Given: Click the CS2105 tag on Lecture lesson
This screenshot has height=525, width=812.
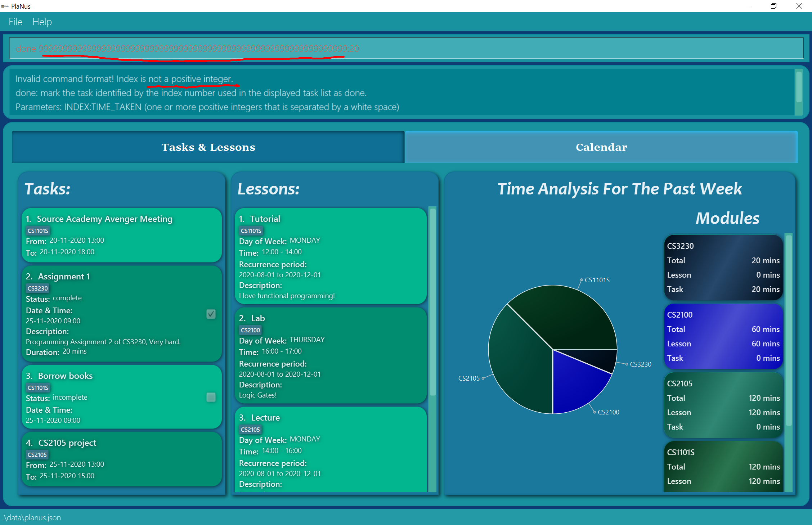Looking at the screenshot, I should 250,430.
